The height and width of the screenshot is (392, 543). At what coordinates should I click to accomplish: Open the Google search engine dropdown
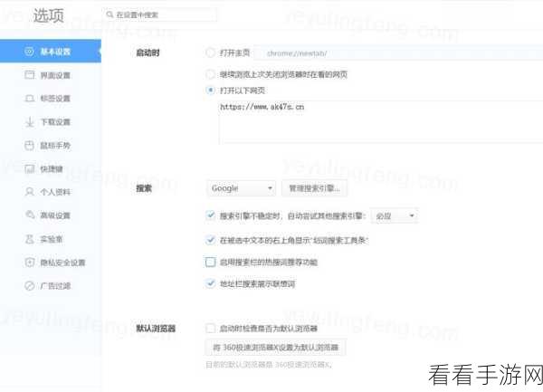(x=242, y=188)
